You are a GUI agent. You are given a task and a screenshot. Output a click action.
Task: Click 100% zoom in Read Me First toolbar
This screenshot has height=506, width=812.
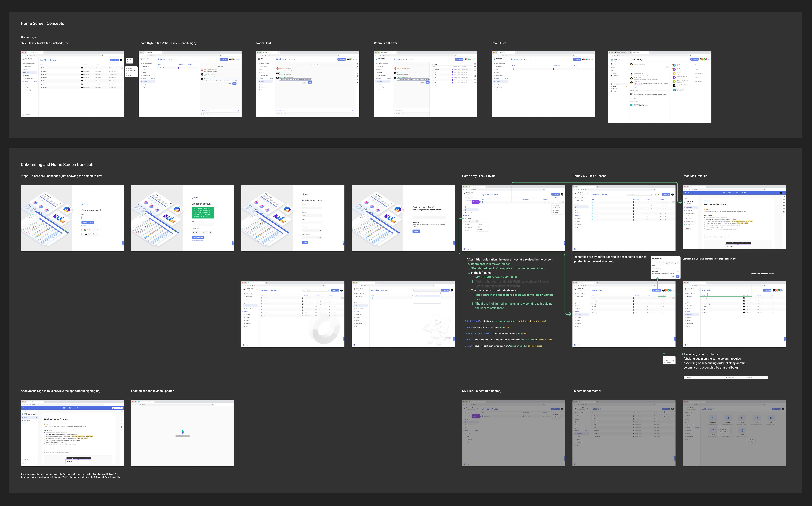(x=744, y=193)
